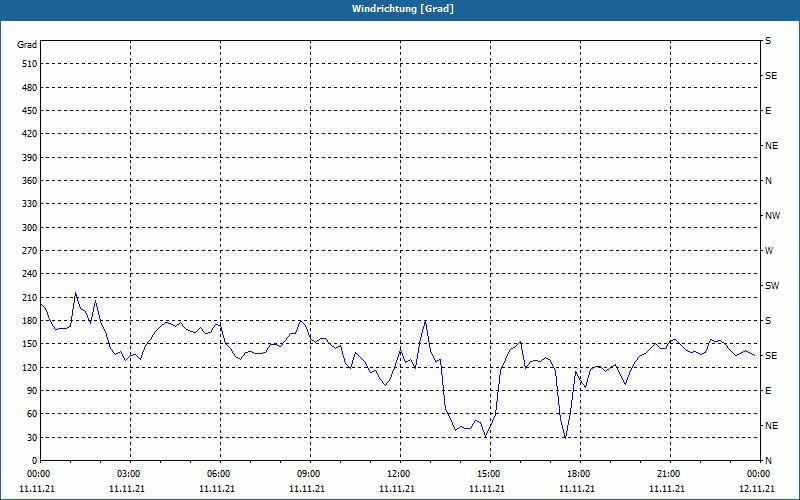Click the "Windrichtung [Grad]" chart title

click(403, 9)
